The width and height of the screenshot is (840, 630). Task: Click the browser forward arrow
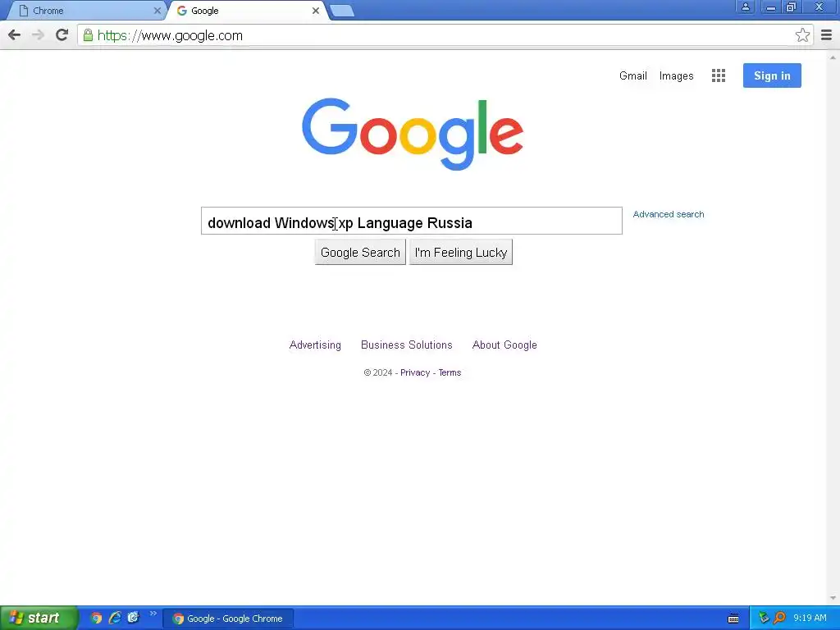pos(38,35)
